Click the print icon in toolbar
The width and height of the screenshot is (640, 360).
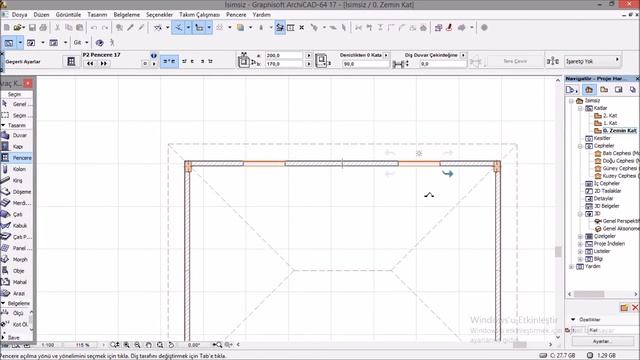point(43,28)
